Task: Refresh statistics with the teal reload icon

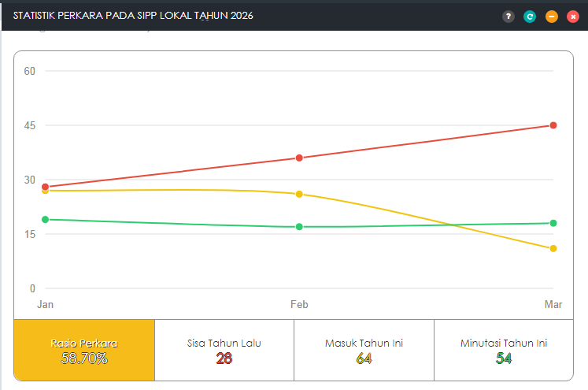Action: coord(530,17)
